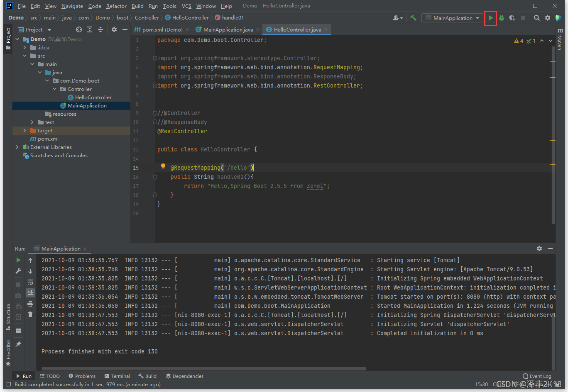568x392 pixels.
Task: Select opened file locate icon in Project panel
Action: [x=79, y=29]
